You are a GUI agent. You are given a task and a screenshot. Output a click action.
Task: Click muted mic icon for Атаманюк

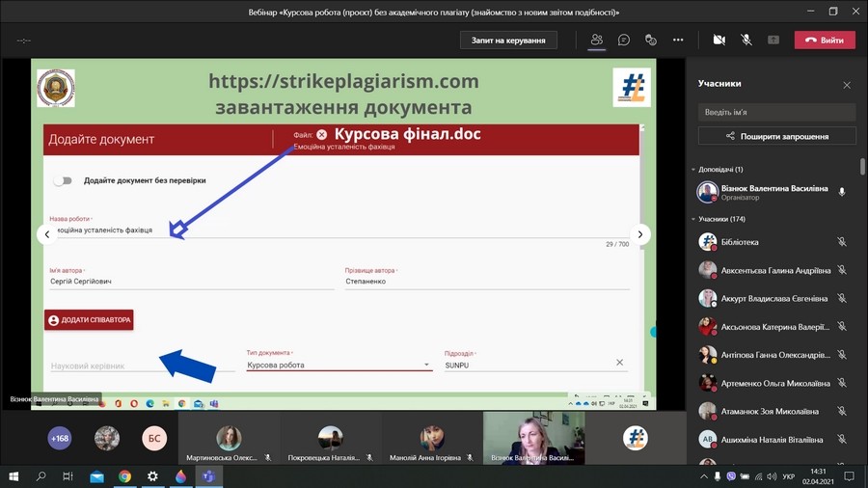click(x=841, y=411)
